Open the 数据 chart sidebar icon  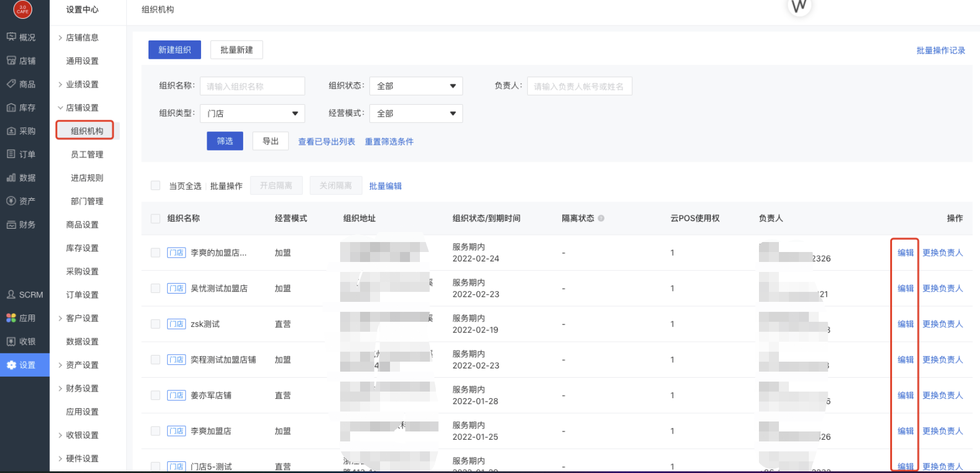[x=11, y=177]
